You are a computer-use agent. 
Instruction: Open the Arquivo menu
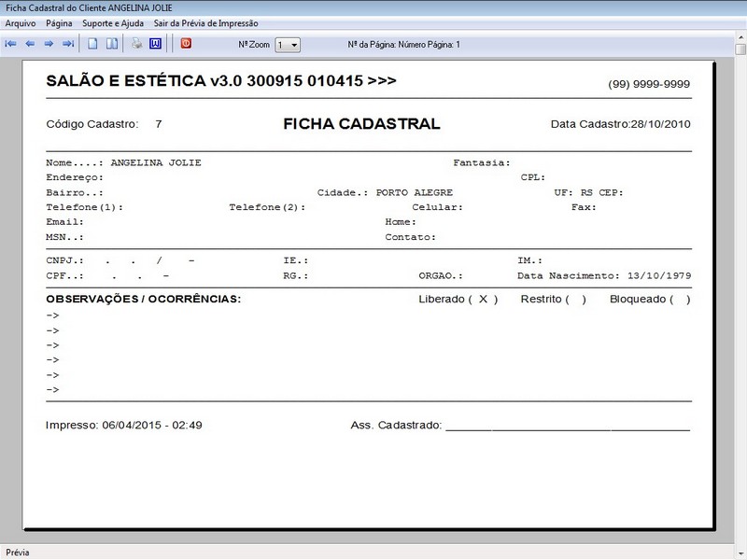(21, 23)
